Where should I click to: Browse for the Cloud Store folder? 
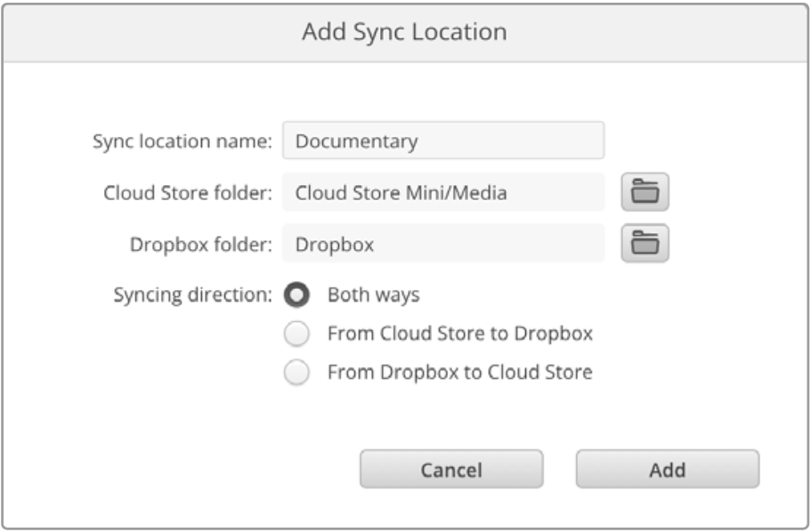(645, 192)
